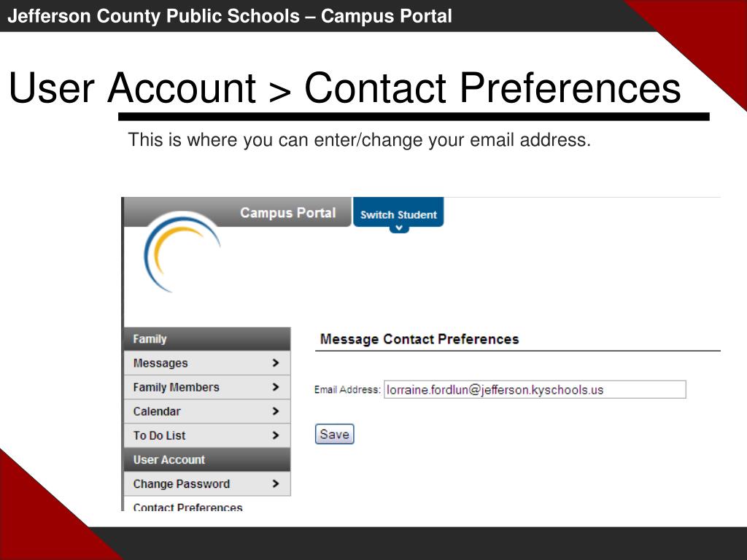Open the To Do List item
The height and width of the screenshot is (560, 747).
coord(207,436)
